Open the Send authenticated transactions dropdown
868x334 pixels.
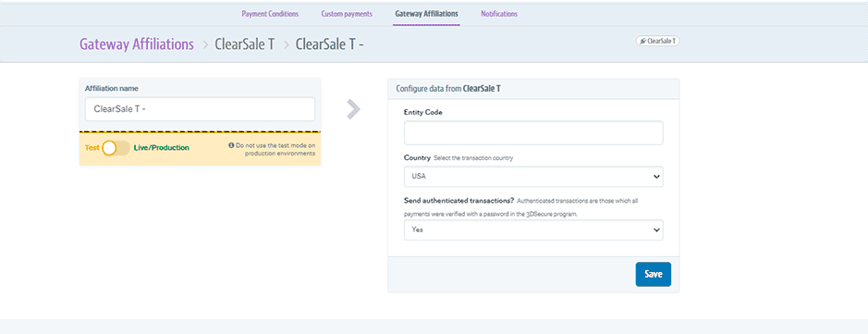coord(533,229)
